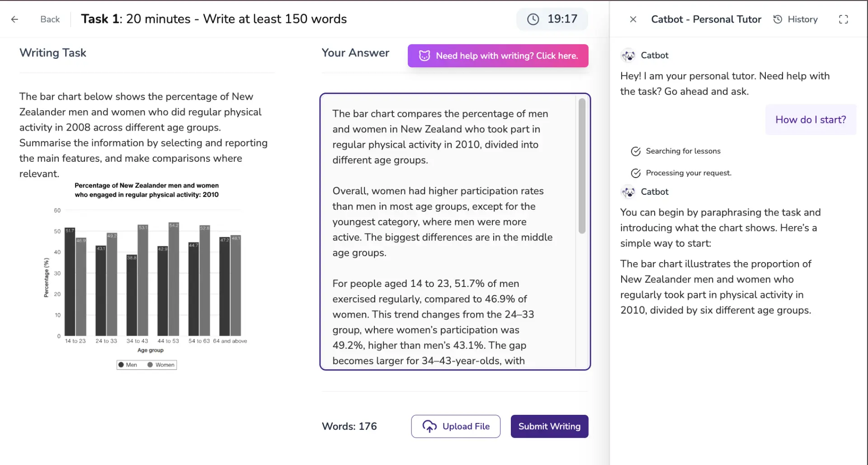Click the How do I start message bubble

810,119
